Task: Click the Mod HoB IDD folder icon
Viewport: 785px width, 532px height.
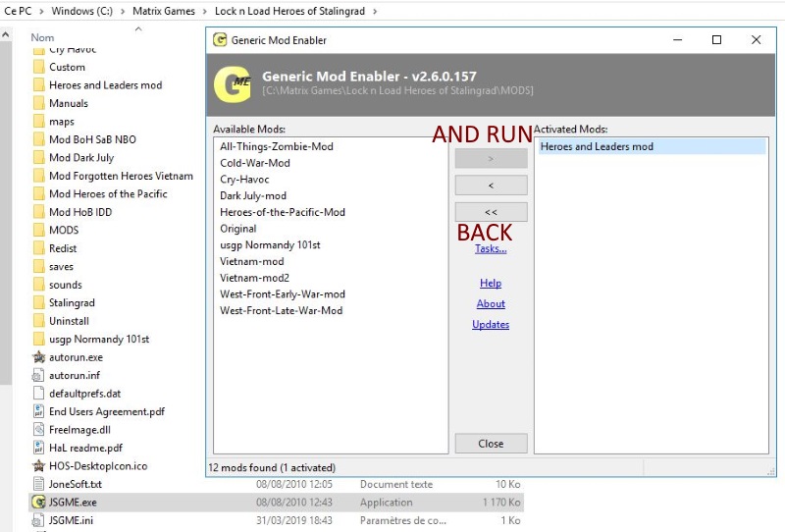Action: [38, 212]
